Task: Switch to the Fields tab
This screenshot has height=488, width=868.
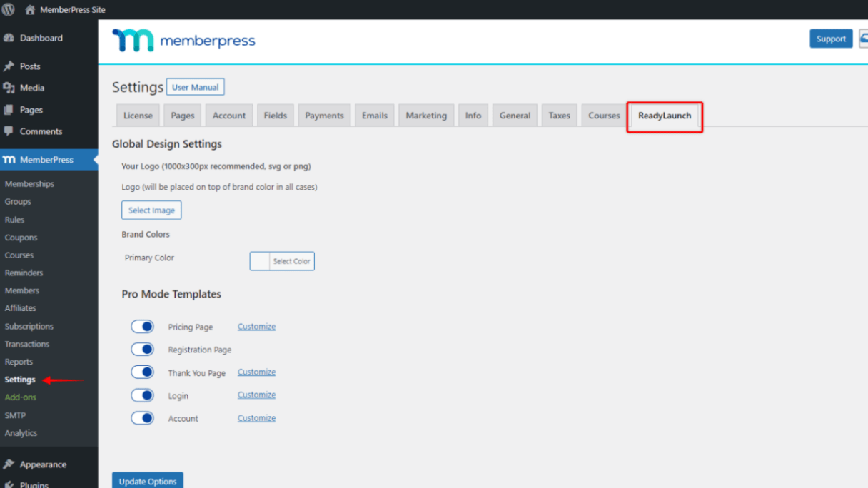Action: pyautogui.click(x=276, y=116)
